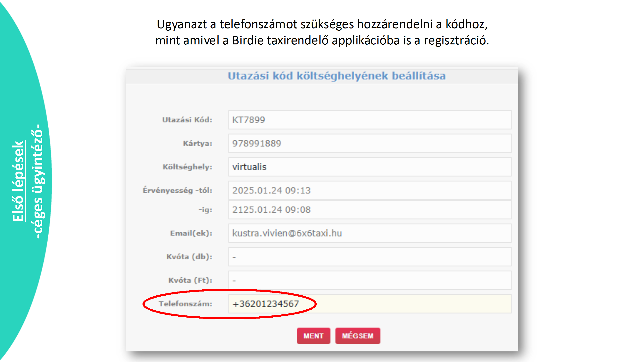Click the Utazási Kód field KT7899
The image size is (644, 362).
(x=370, y=120)
